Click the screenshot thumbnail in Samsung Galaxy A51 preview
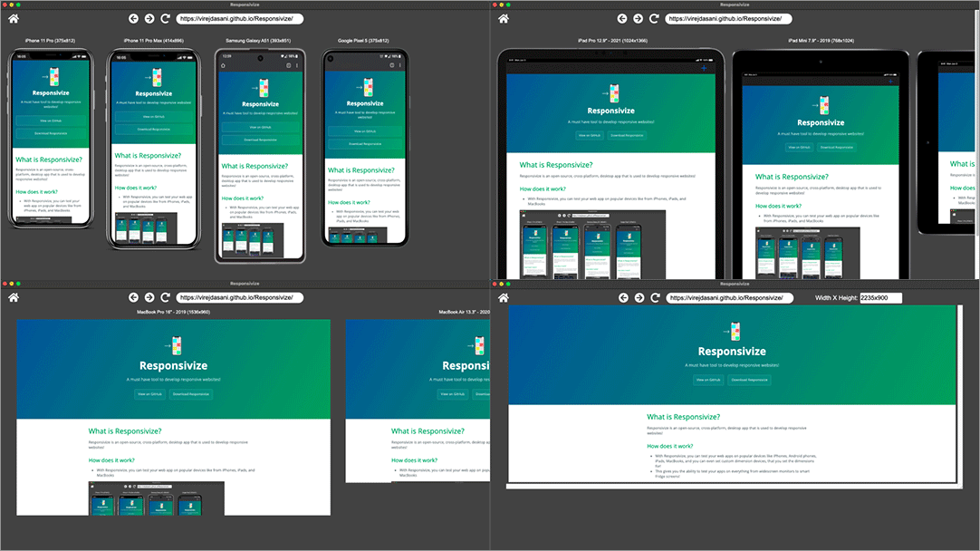This screenshot has width=980, height=551. (253, 238)
